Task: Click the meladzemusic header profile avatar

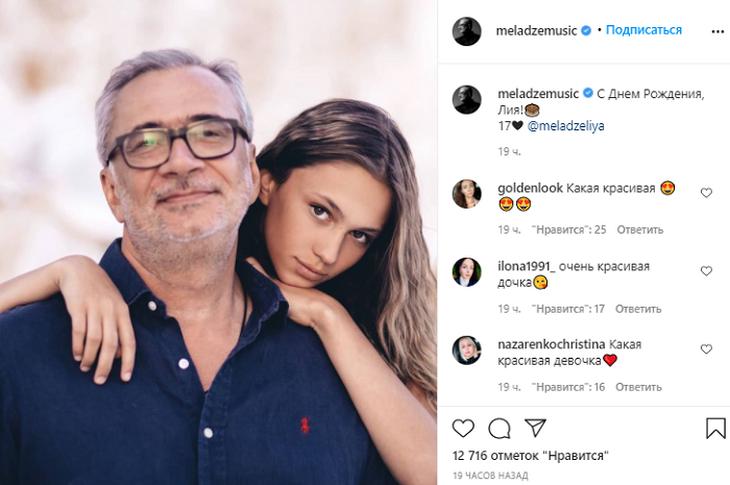Action: 466,31
